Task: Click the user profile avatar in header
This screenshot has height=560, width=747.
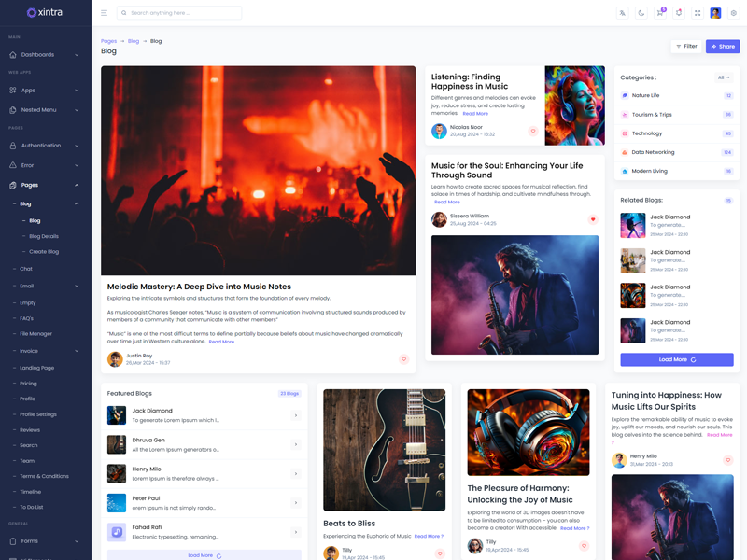Action: (715, 13)
